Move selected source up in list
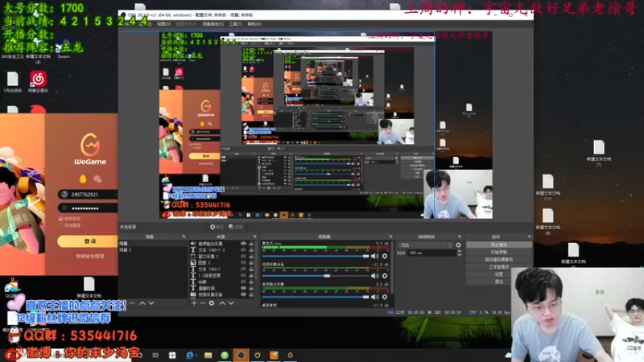The height and width of the screenshot is (362, 644). click(222, 303)
